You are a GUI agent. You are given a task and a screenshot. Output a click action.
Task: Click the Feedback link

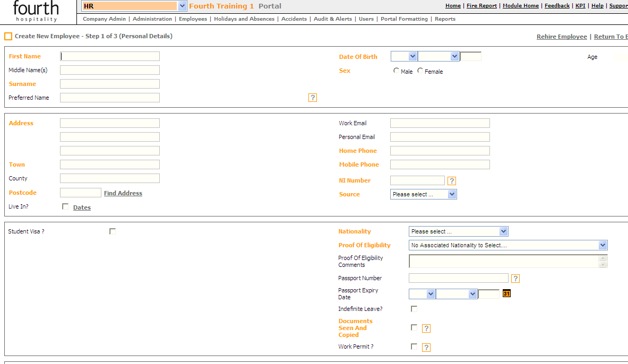pyautogui.click(x=557, y=6)
